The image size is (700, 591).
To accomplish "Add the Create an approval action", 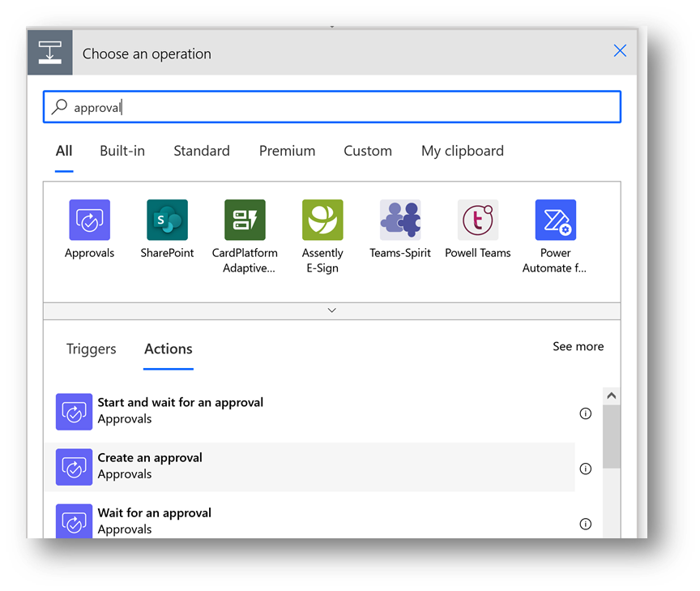I will (x=150, y=466).
